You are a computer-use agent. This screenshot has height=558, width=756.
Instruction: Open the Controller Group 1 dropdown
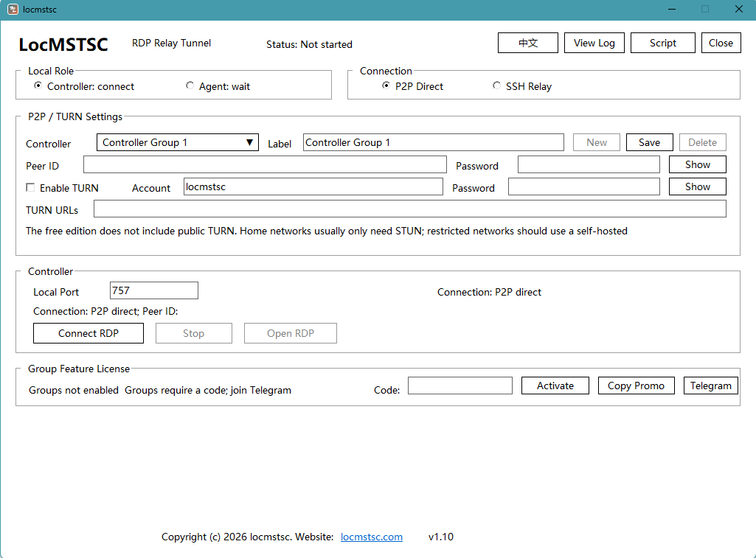(178, 142)
